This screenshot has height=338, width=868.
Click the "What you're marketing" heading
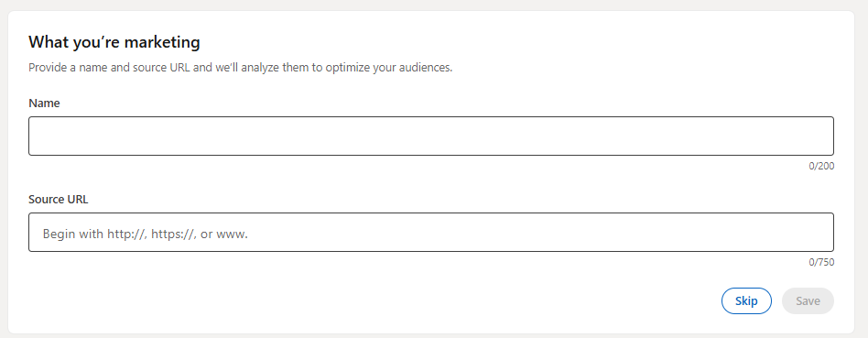(x=114, y=41)
